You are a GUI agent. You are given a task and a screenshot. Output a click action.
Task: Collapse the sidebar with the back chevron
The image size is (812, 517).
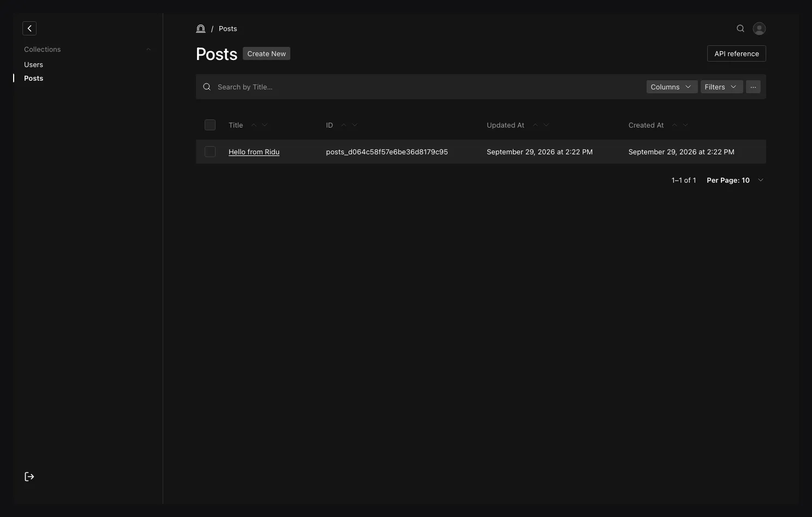coord(29,28)
